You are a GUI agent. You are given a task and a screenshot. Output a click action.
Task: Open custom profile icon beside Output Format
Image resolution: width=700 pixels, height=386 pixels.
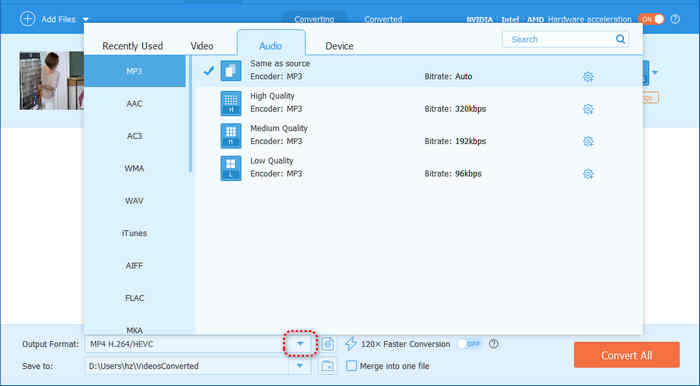(328, 344)
